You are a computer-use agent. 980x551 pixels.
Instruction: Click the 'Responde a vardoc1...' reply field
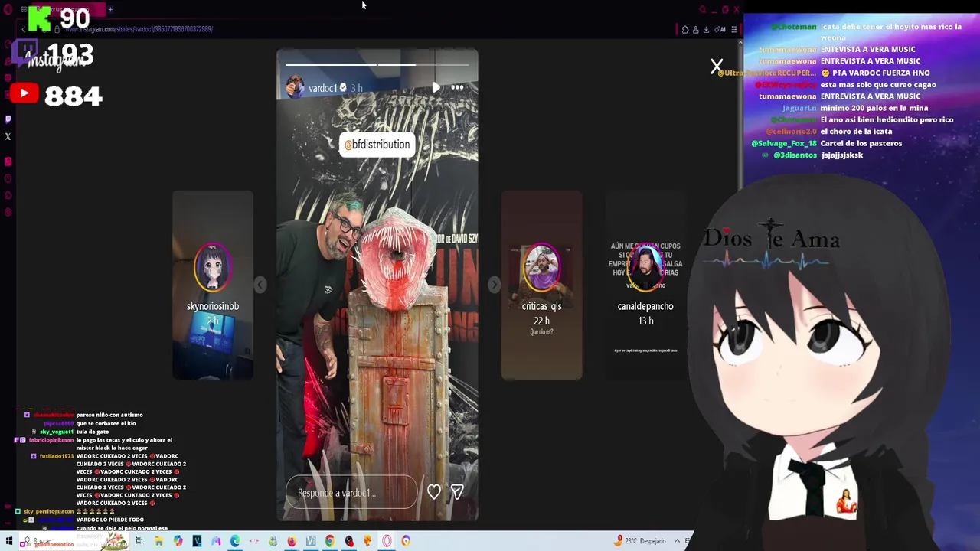(x=351, y=493)
